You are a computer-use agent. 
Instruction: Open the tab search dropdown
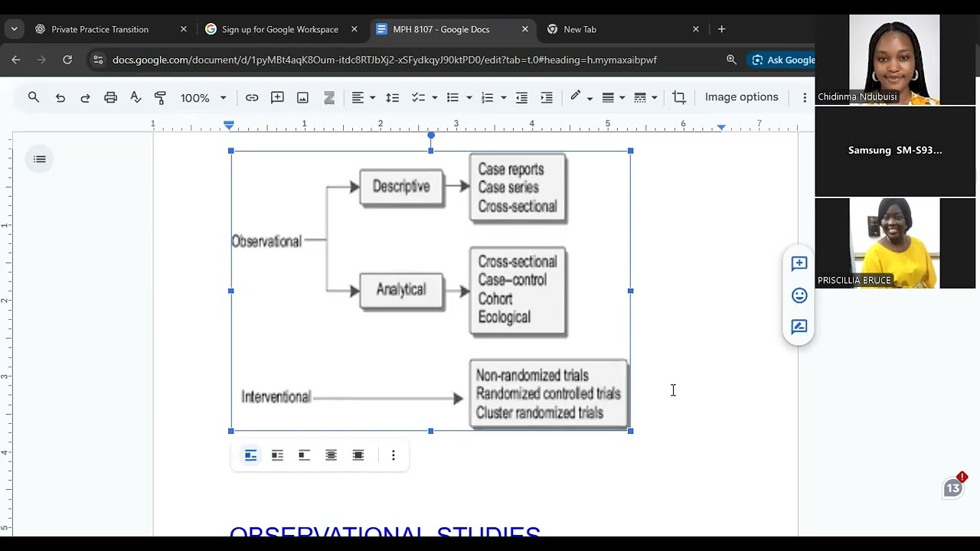[x=15, y=29]
